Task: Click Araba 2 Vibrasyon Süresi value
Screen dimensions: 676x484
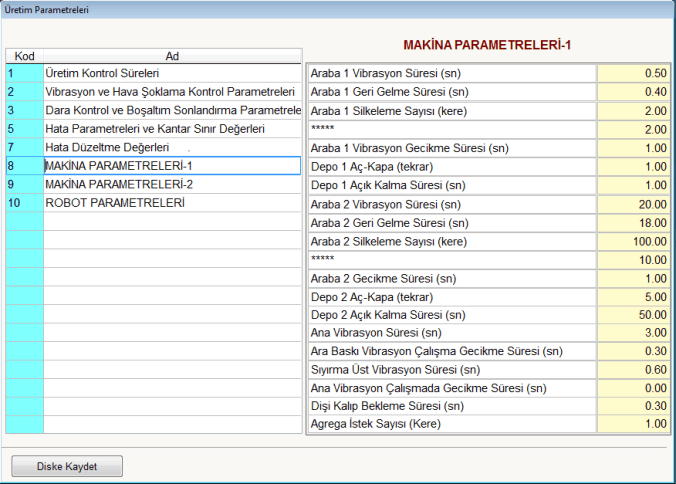Action: (633, 204)
